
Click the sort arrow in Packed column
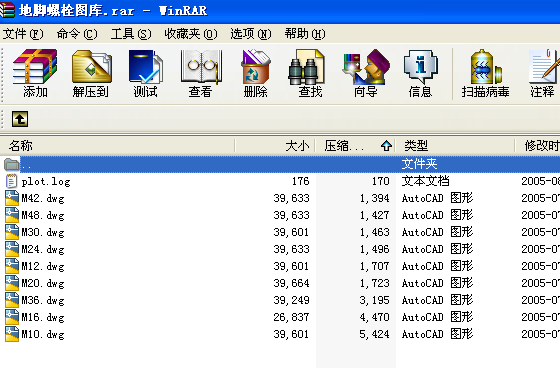tap(386, 146)
